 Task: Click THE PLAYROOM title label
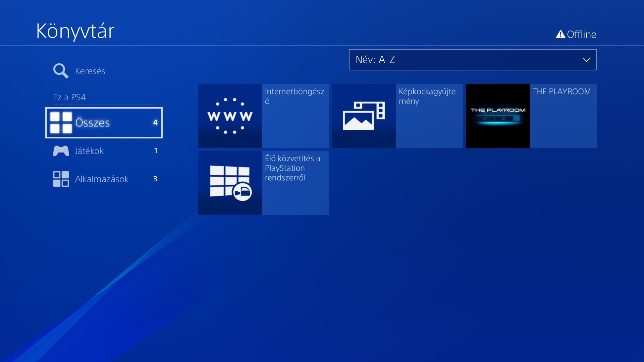(x=561, y=92)
